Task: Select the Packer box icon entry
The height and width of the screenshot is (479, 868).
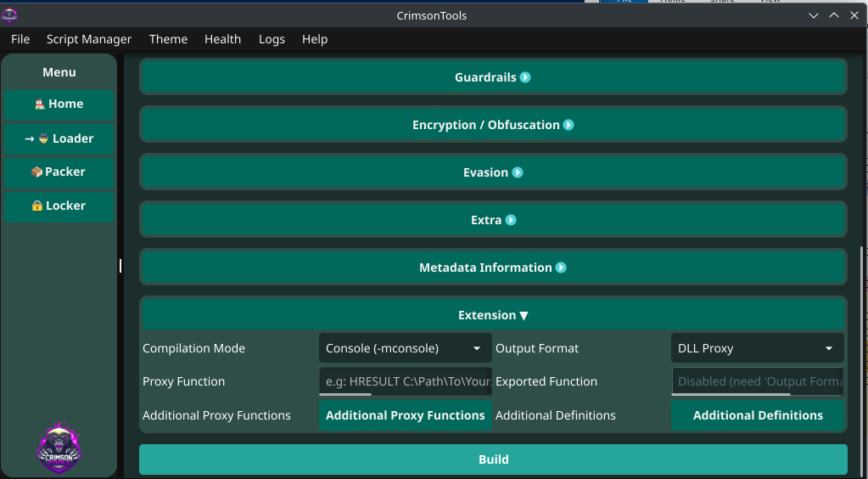Action: point(59,172)
